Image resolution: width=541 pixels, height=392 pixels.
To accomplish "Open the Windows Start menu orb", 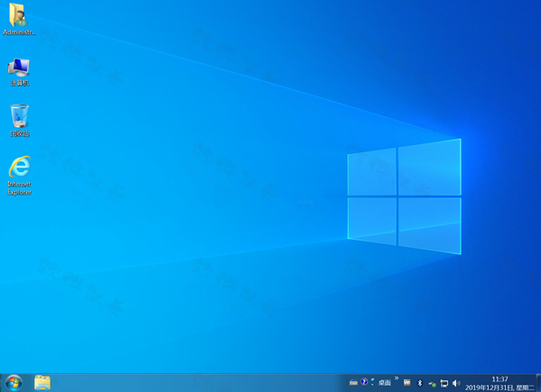I will click(x=14, y=383).
